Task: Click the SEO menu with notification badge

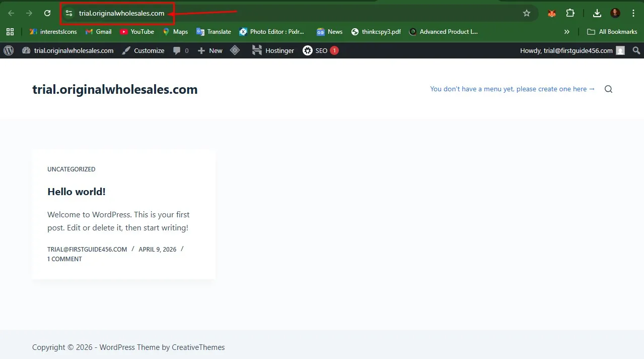Action: click(x=321, y=50)
